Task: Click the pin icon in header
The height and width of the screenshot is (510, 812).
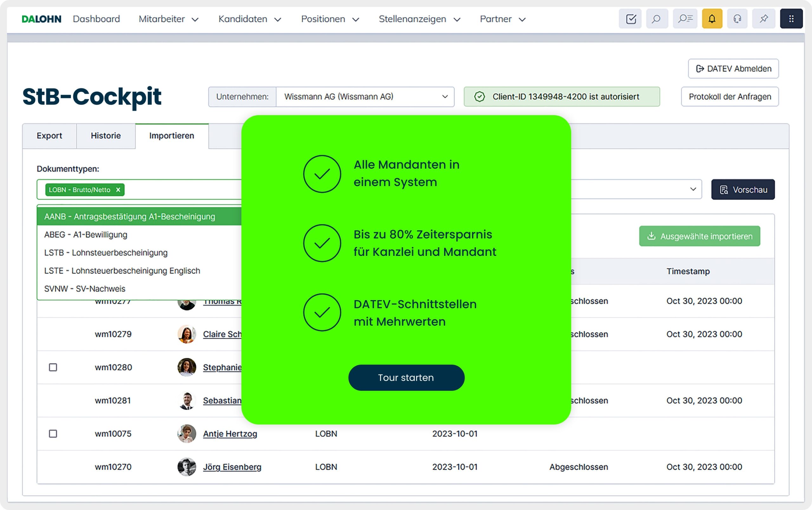Action: tap(764, 19)
